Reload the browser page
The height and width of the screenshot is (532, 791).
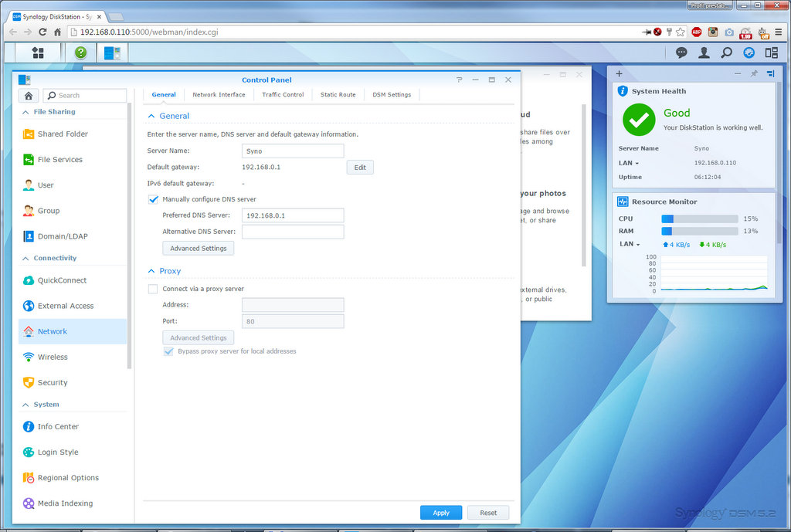43,32
